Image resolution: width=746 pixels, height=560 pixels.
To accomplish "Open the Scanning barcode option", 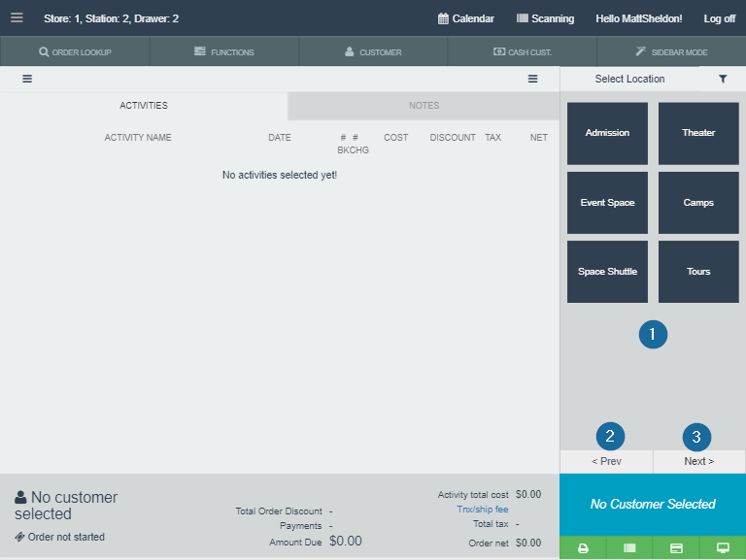I will coord(545,18).
